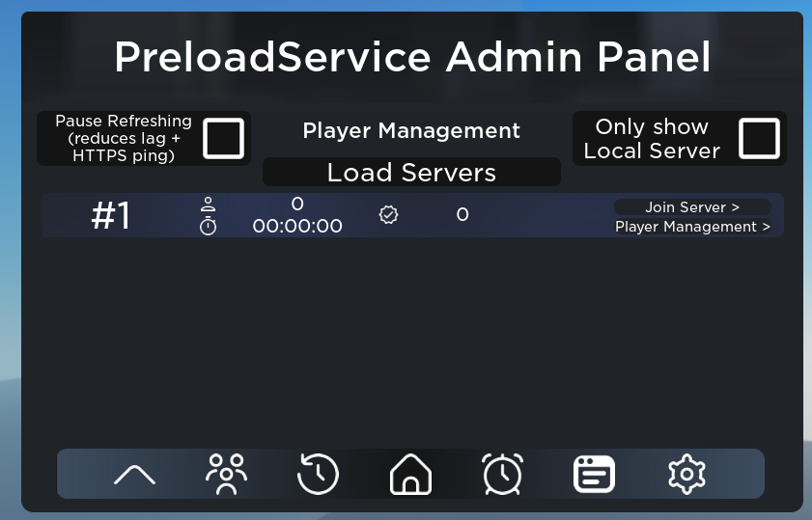Tick the Only show Local Server checkbox
The height and width of the screenshot is (520, 812).
point(759,138)
